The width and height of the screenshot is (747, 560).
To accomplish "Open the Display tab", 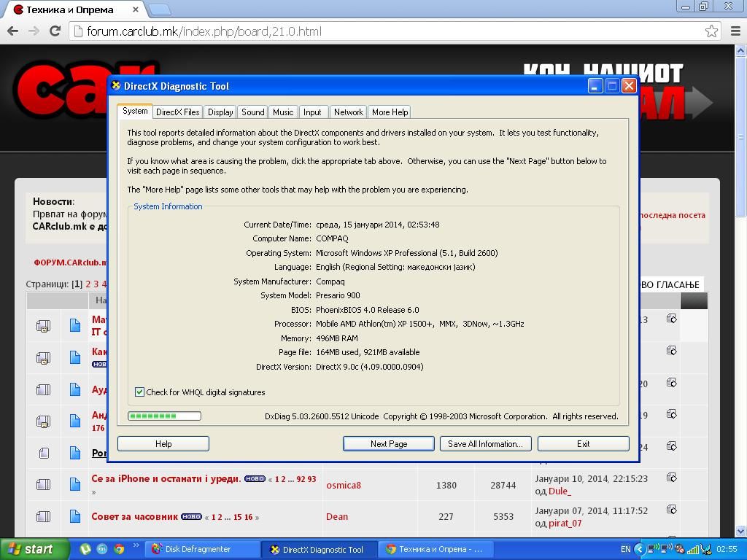I will 220,112.
